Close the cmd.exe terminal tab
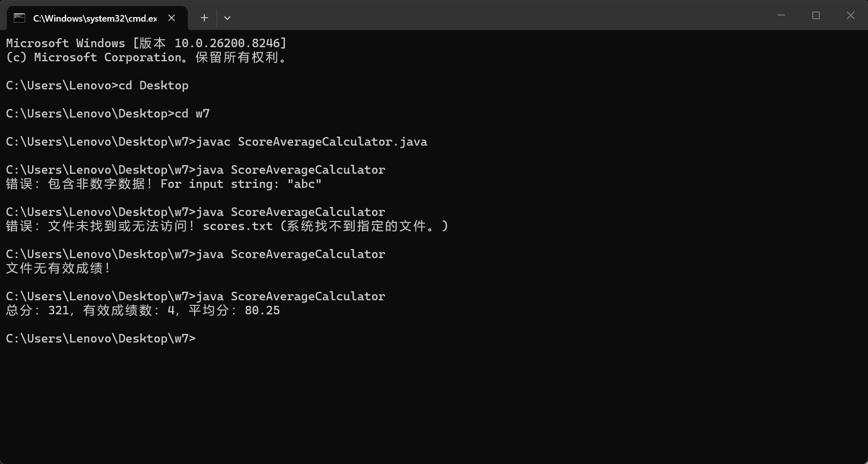868x464 pixels. pyautogui.click(x=172, y=18)
